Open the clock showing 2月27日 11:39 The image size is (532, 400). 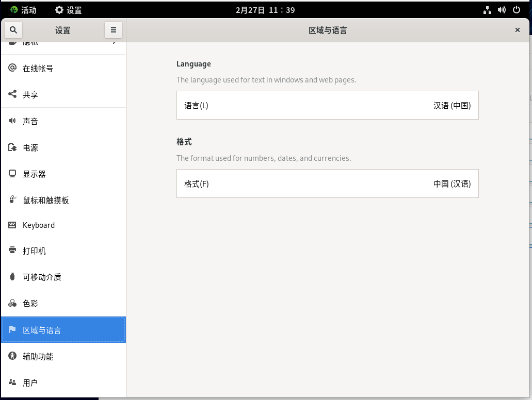pos(265,10)
